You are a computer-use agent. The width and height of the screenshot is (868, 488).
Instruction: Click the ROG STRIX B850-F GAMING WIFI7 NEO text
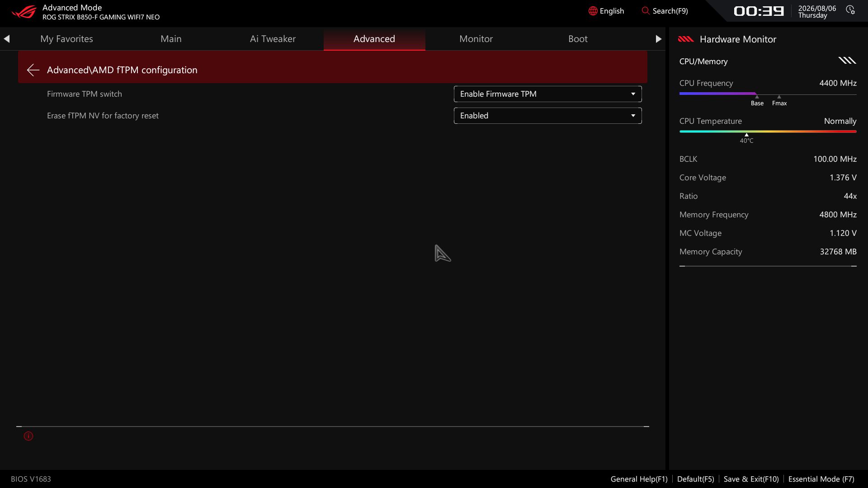pos(101,17)
